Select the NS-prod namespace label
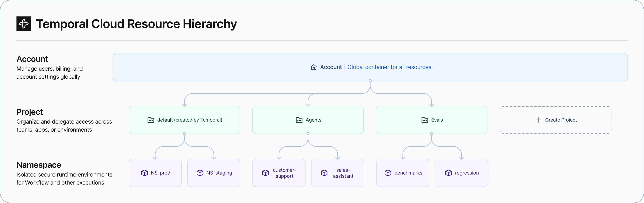The image size is (644, 203). [x=161, y=173]
